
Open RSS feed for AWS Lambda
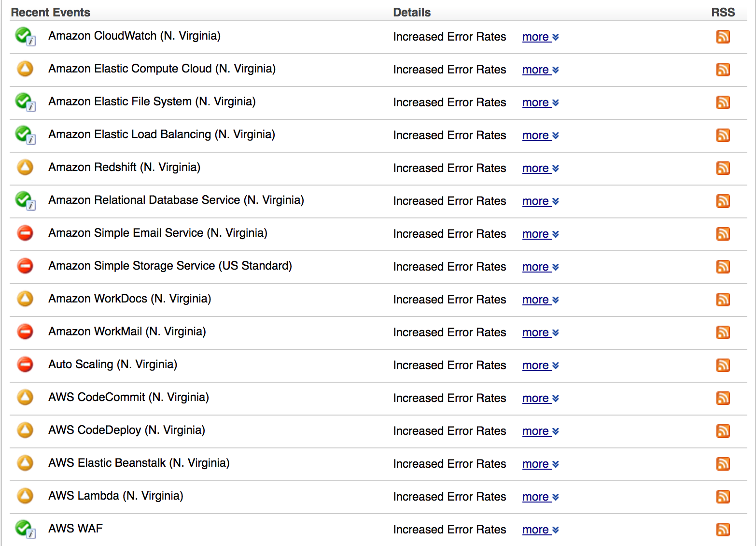pos(723,497)
